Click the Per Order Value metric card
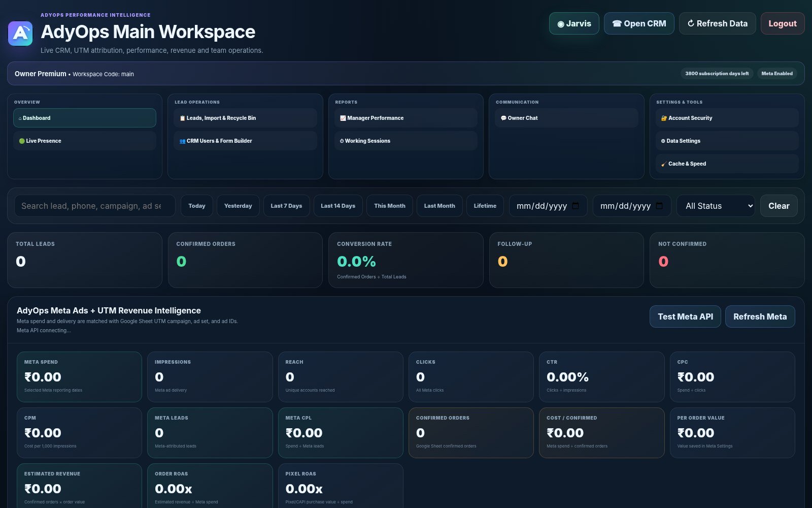Screen dimensions: 812x508 click(732, 433)
